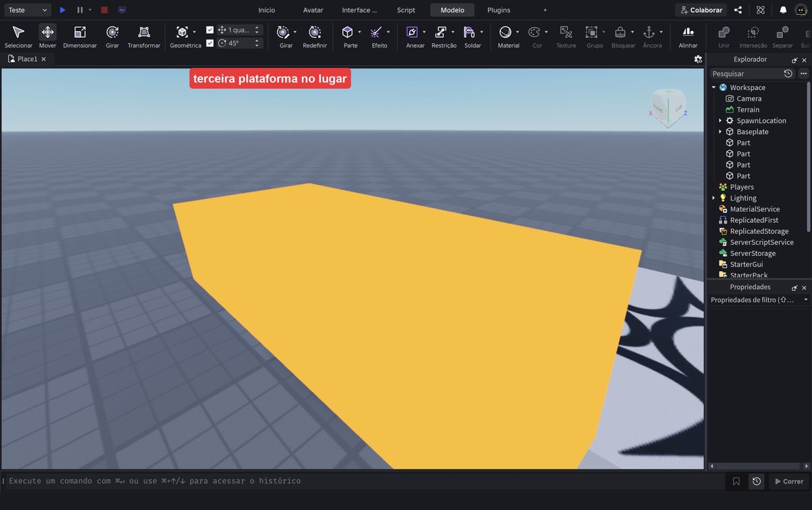The image size is (812, 510).
Task: Toggle the rotation snap 45° checkbox
Action: [210, 43]
